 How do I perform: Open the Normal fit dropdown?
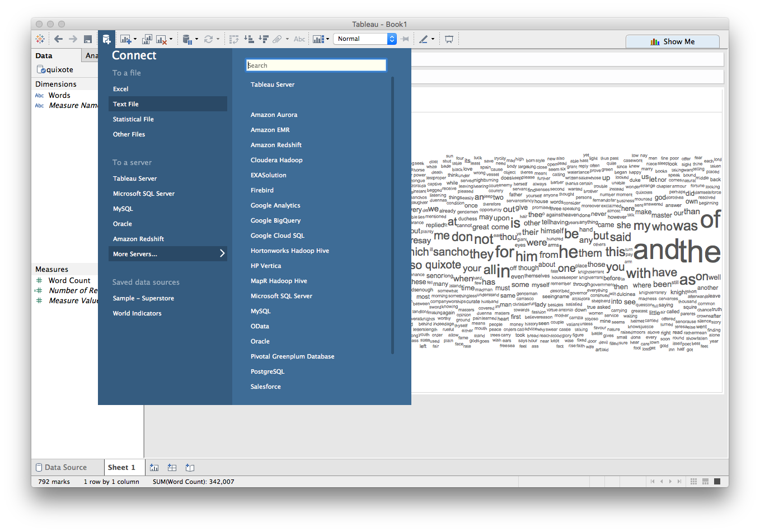[x=365, y=39]
